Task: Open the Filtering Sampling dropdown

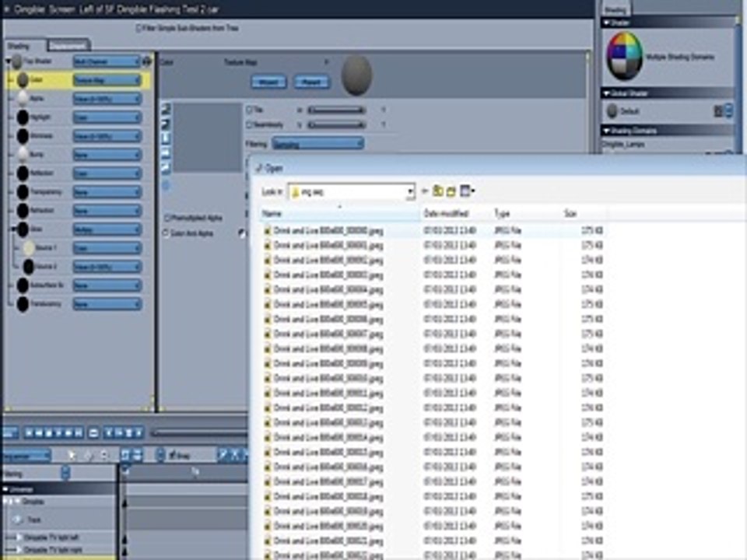Action: (x=317, y=143)
